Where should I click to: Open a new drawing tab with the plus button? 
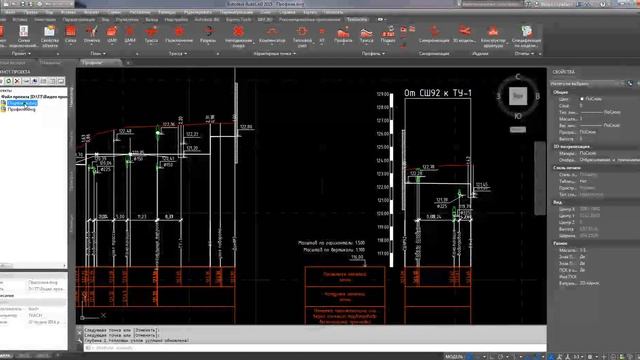point(128,63)
